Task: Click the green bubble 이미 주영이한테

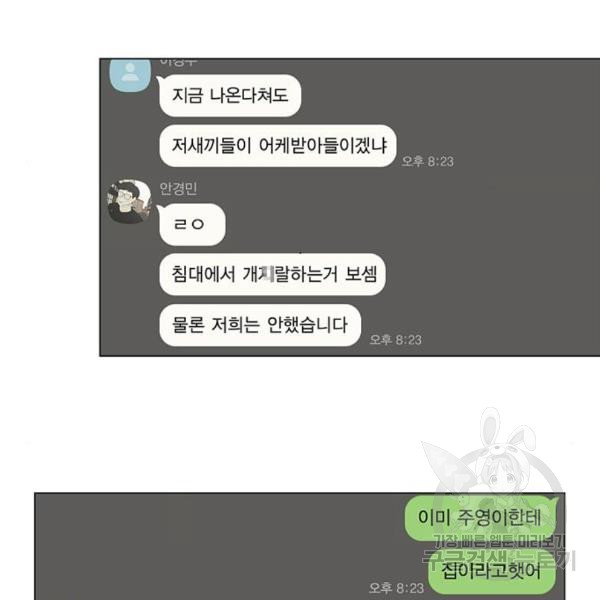Action: (x=480, y=517)
